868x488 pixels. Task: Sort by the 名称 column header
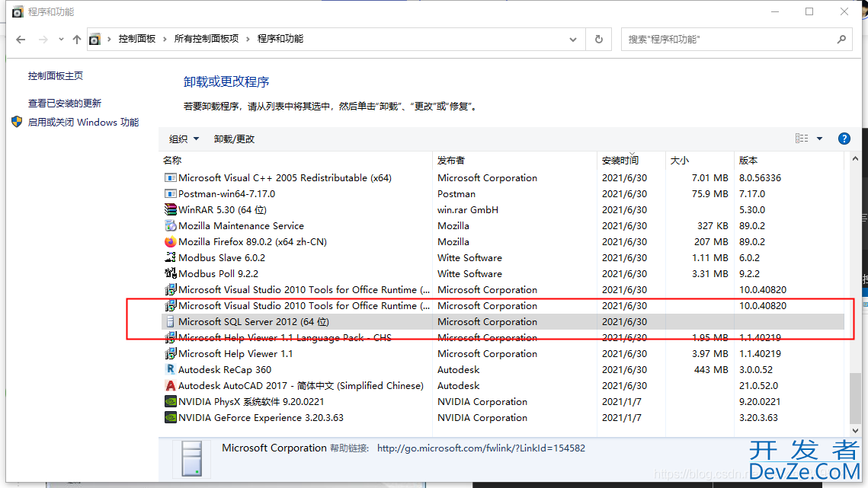172,161
